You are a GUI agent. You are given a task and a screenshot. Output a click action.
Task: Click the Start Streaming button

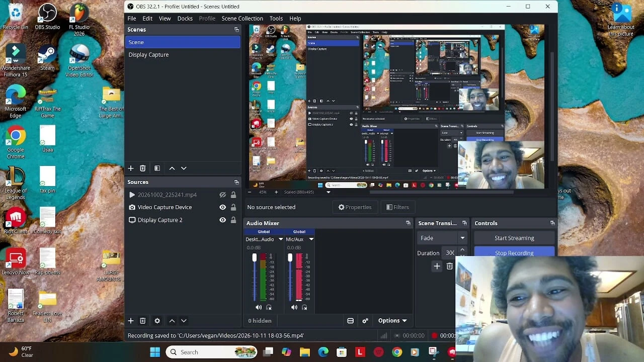514,238
